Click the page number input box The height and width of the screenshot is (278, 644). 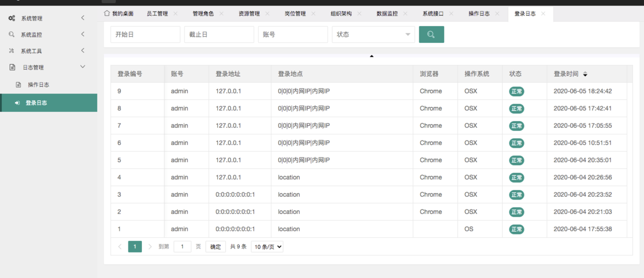pyautogui.click(x=183, y=246)
